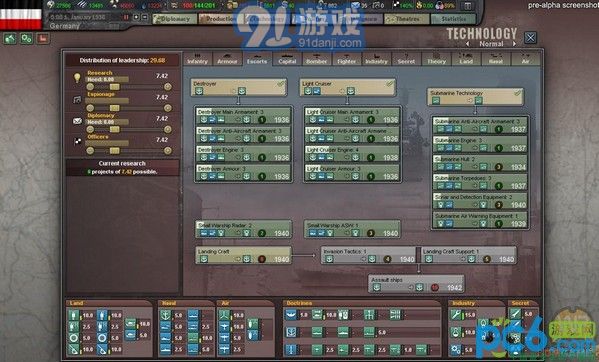Click the green soldier icon in Land panel

point(74,315)
